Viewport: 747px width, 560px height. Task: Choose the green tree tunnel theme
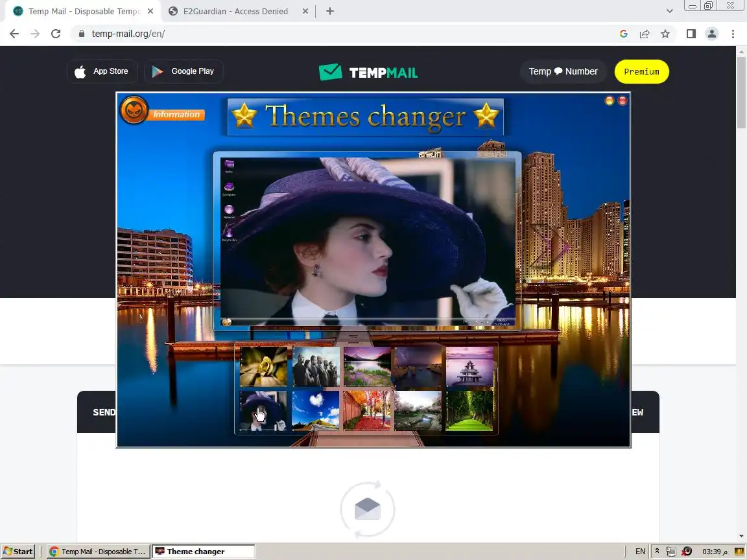coord(469,411)
